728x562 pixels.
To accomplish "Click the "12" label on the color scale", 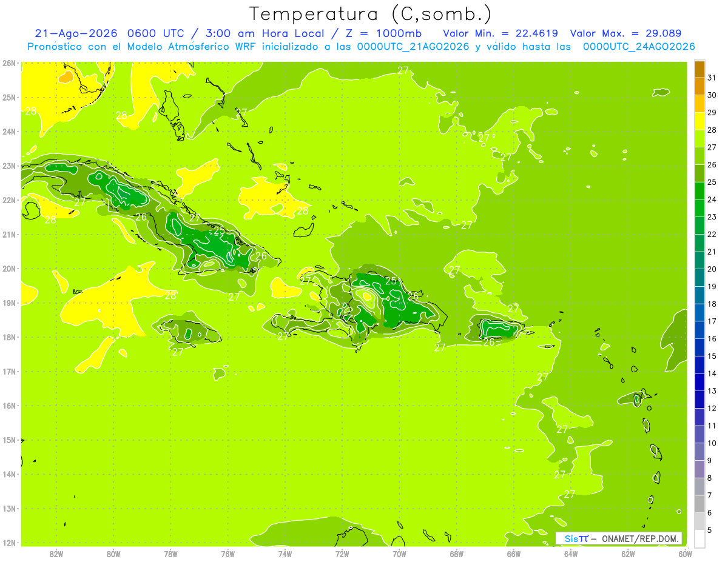I will 712,408.
